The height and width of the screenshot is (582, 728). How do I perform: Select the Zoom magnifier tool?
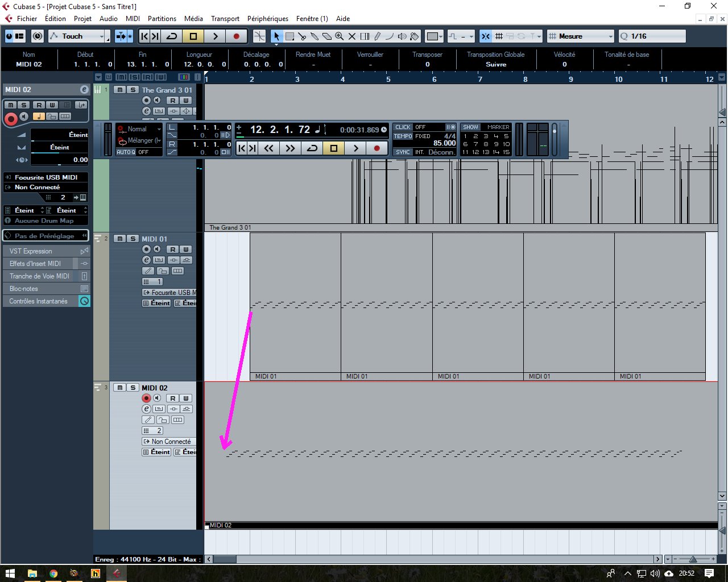(x=340, y=36)
